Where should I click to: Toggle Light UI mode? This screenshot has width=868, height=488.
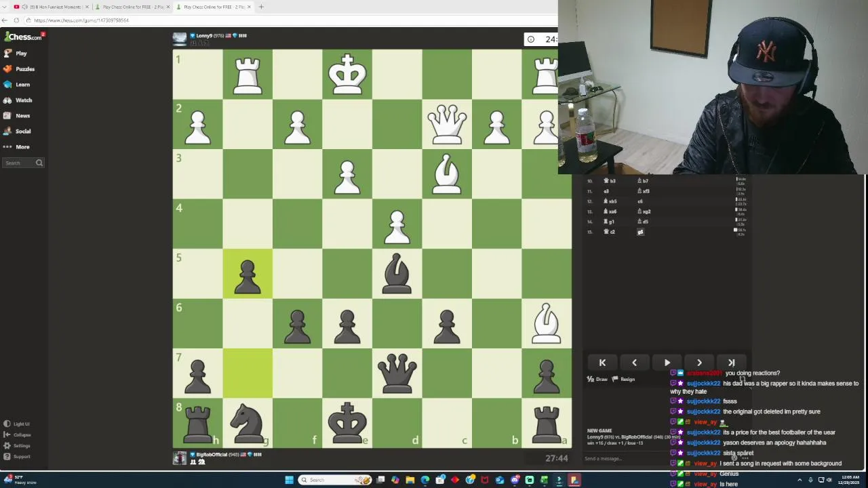pos(16,424)
